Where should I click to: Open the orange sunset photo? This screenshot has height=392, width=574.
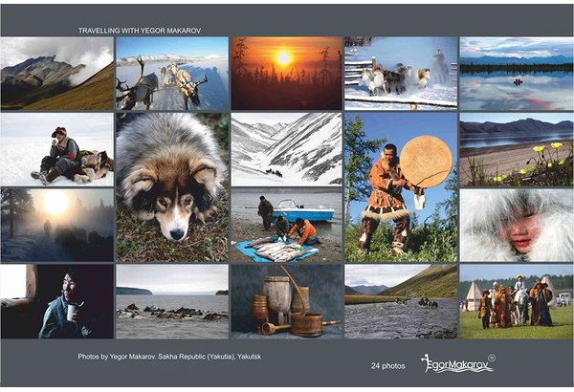click(286, 74)
